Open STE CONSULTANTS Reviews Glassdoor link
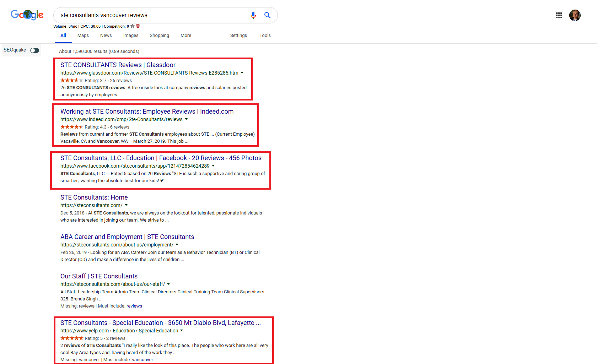 pos(118,65)
